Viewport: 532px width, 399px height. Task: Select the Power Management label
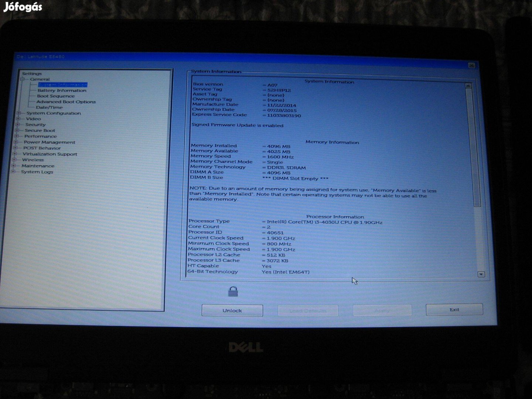tap(50, 142)
